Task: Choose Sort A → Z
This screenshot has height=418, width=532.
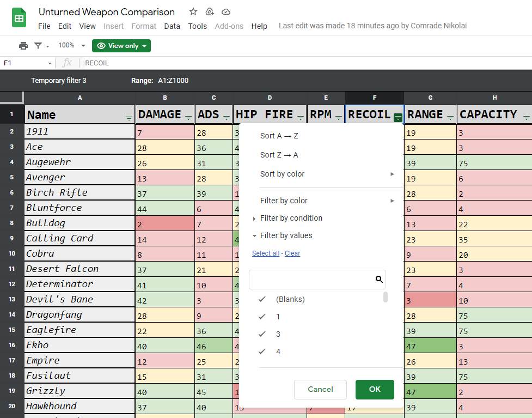Action: point(279,136)
